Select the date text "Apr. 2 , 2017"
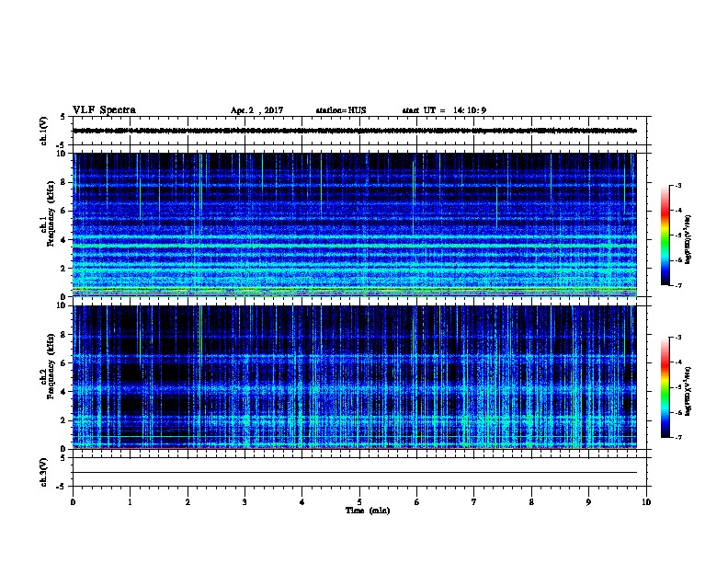The image size is (728, 563). (256, 110)
